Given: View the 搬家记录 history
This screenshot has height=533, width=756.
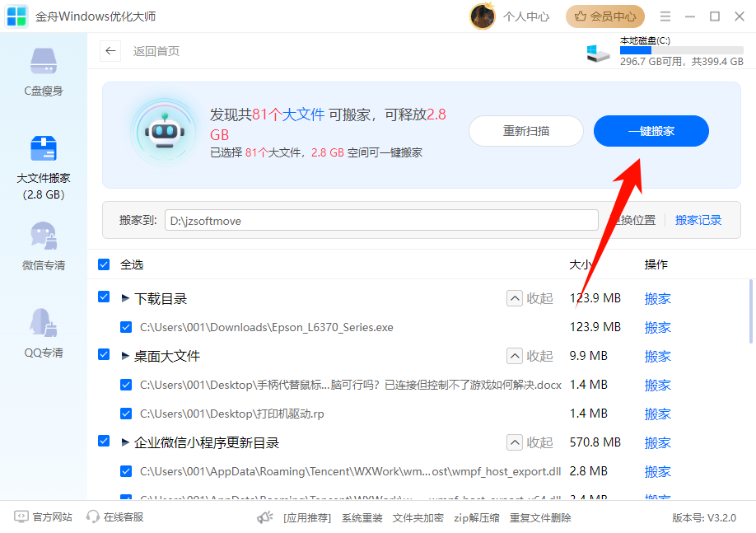Looking at the screenshot, I should (x=698, y=220).
